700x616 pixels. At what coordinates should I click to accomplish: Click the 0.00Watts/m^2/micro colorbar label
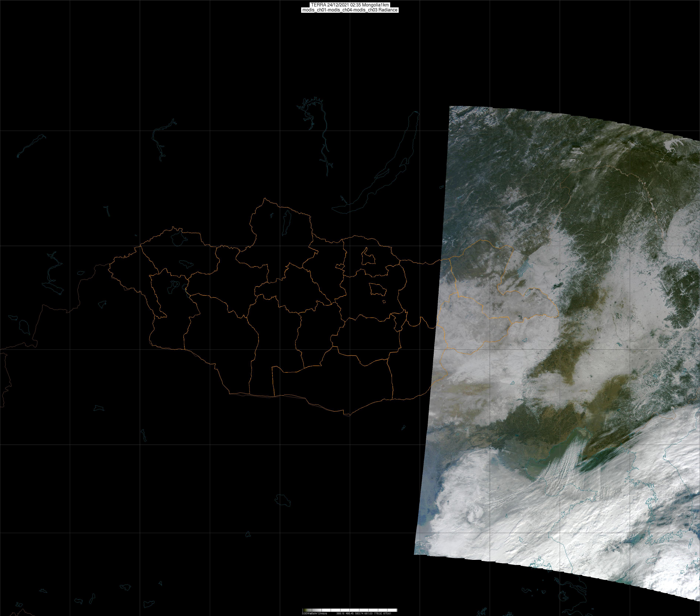[315, 614]
